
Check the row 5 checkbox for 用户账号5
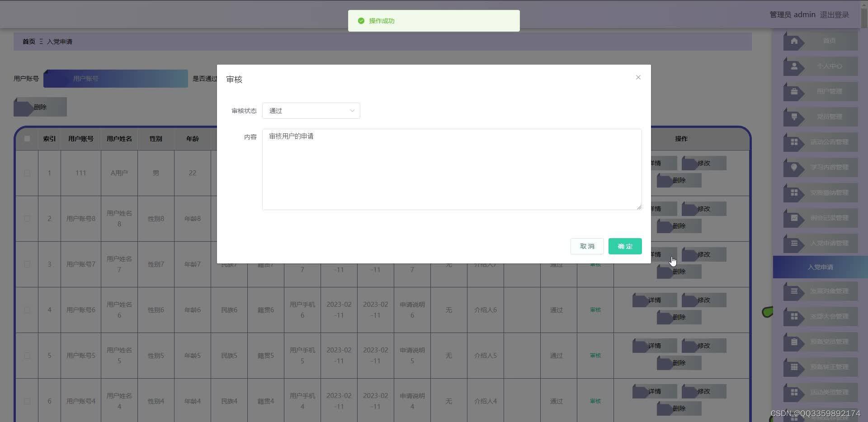[27, 356]
